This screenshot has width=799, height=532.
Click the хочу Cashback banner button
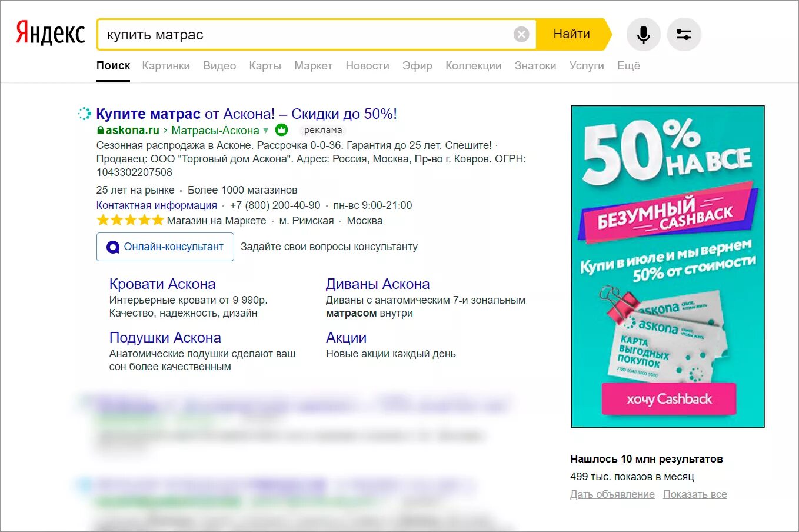[668, 398]
